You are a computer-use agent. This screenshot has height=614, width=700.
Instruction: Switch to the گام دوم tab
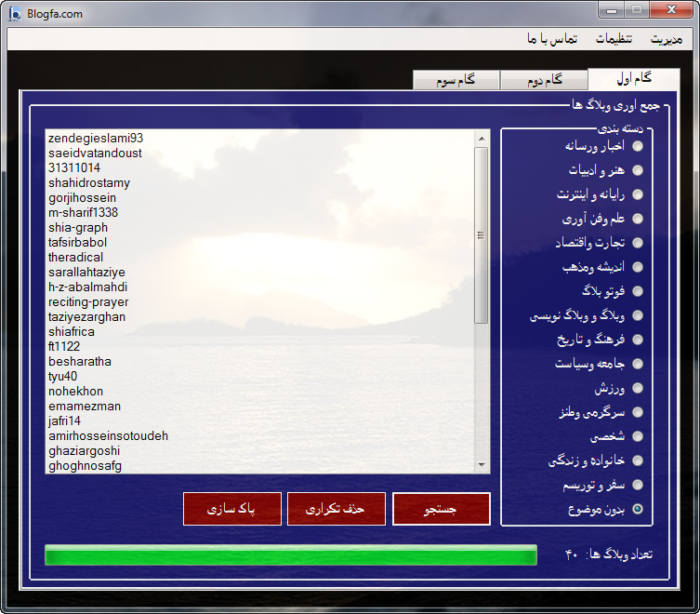(x=544, y=80)
